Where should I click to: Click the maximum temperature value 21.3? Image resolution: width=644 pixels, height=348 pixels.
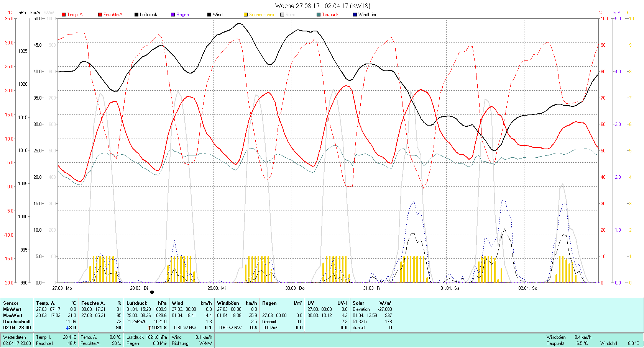pos(72,315)
